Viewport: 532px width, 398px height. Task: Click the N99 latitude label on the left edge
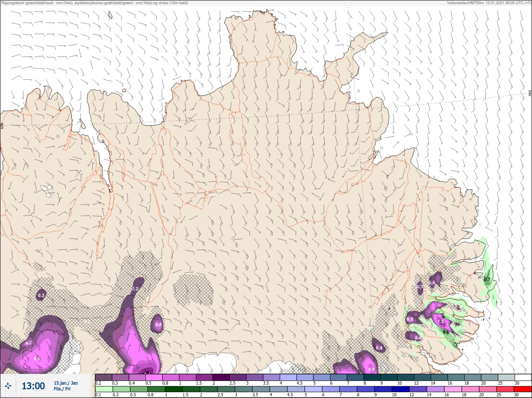[2, 125]
